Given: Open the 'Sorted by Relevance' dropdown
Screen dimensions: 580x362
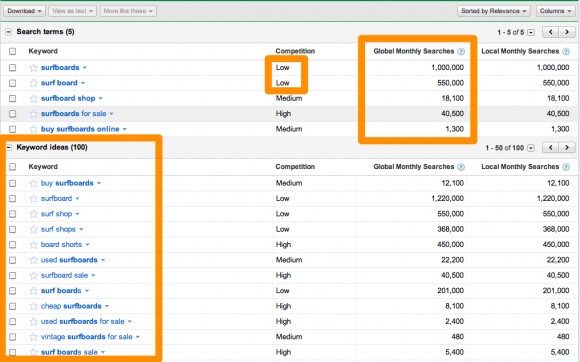Looking at the screenshot, I should [x=493, y=11].
